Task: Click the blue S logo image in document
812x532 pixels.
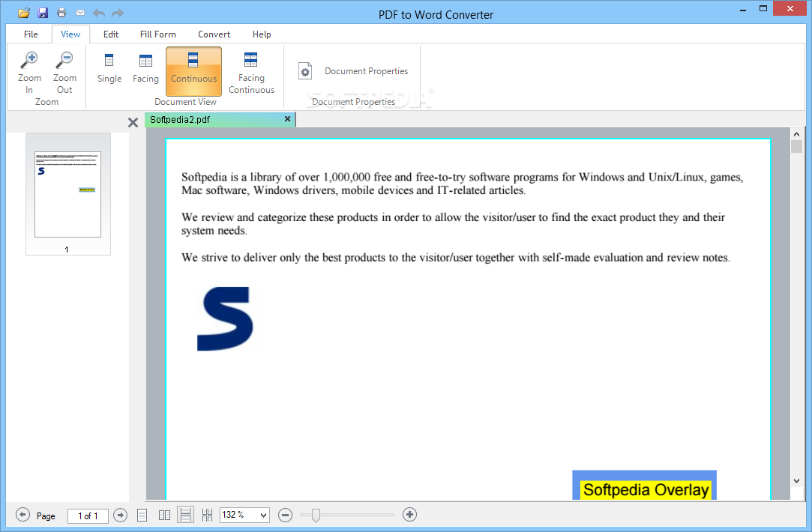Action: point(225,318)
